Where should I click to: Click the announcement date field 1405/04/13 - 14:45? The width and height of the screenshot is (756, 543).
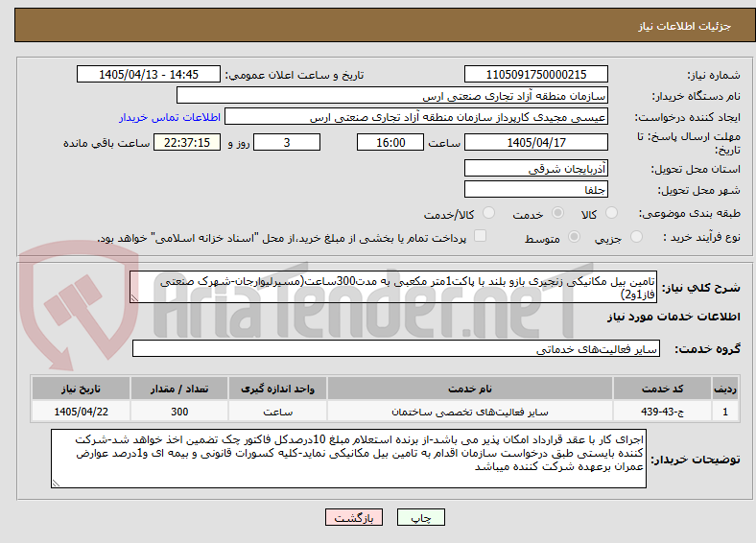tap(149, 74)
